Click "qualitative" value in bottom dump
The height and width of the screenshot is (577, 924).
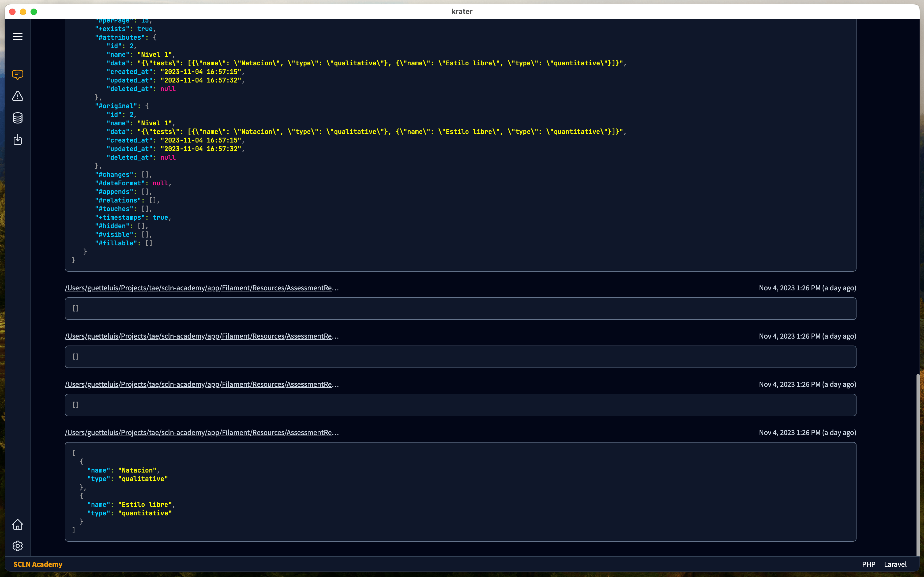point(143,478)
